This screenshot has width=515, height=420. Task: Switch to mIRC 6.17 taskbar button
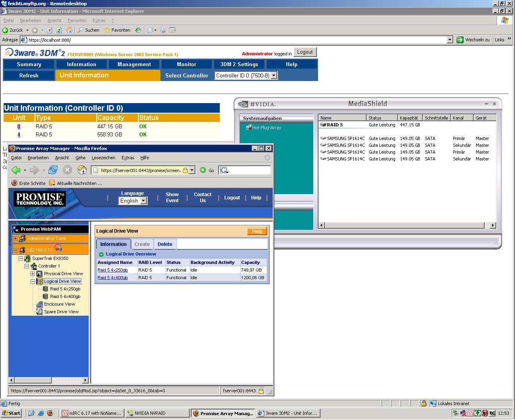tap(91, 413)
